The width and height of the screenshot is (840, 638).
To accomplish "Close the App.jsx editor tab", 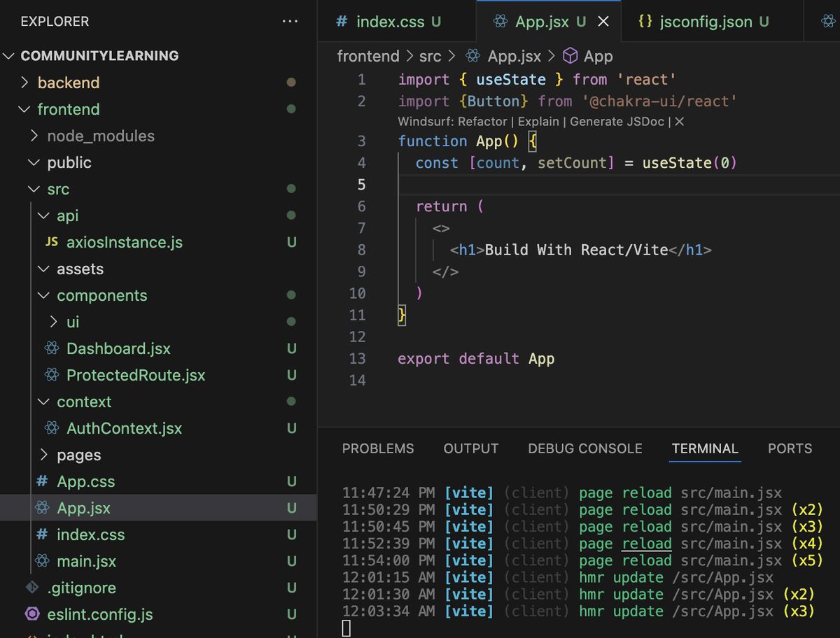I will pos(603,22).
